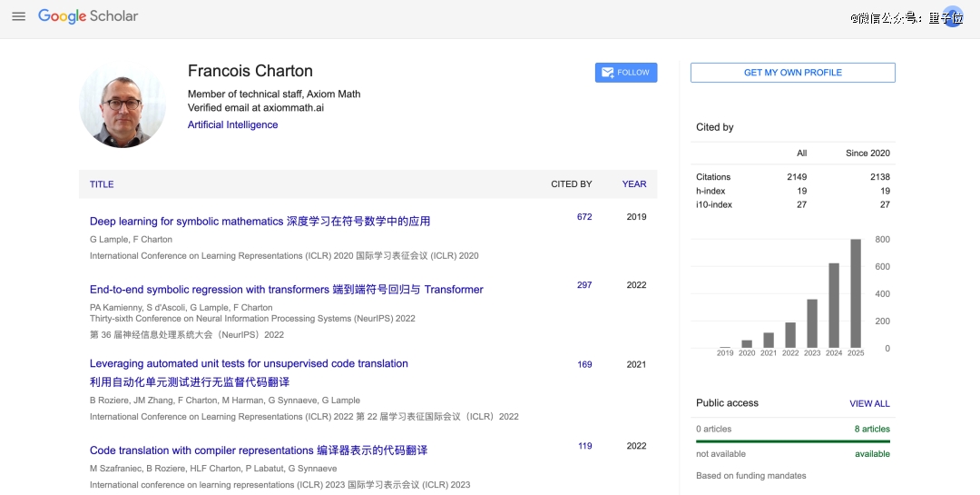Viewport: 980px width, 495px height.
Task: Sort publications by Year column
Action: click(x=633, y=184)
